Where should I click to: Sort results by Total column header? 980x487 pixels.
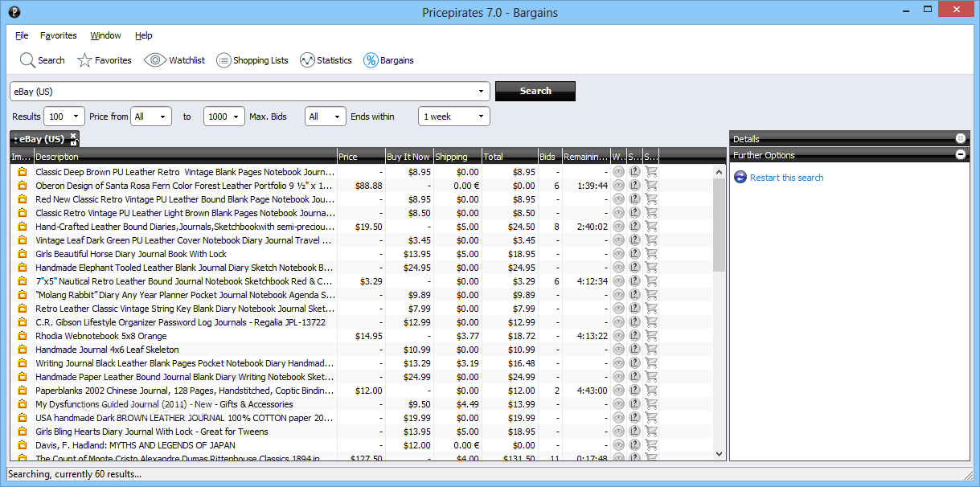[x=510, y=157]
